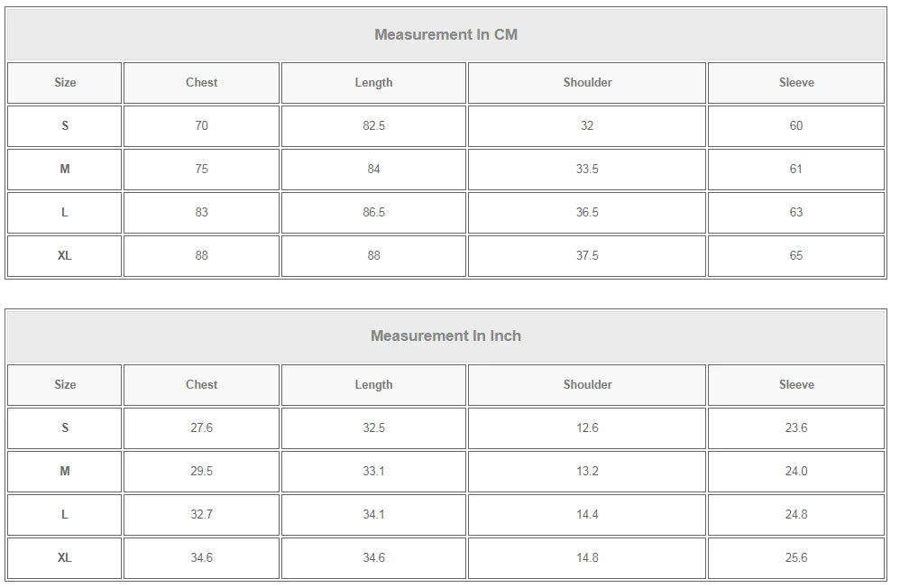Select the M size label in the Inch table
This screenshot has height=588, width=900.
65,472
